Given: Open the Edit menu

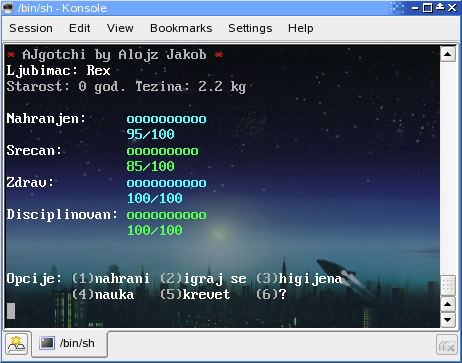Looking at the screenshot, I should [x=79, y=28].
